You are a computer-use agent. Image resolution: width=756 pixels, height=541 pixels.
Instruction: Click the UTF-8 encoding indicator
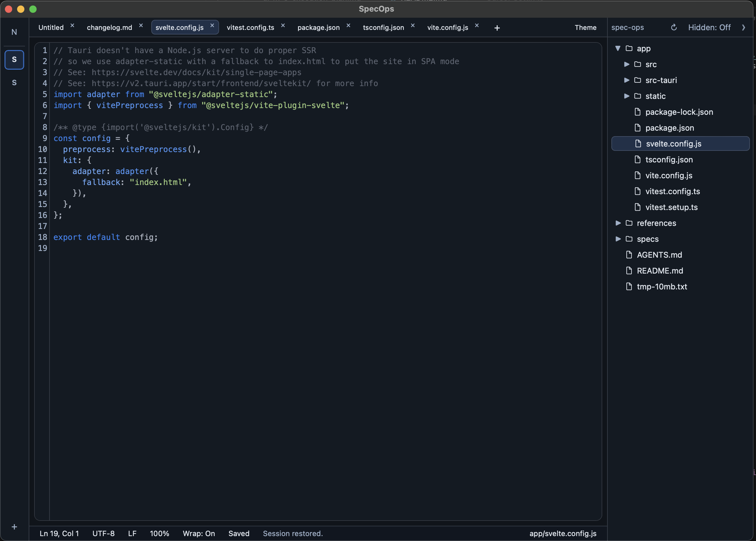click(x=103, y=533)
